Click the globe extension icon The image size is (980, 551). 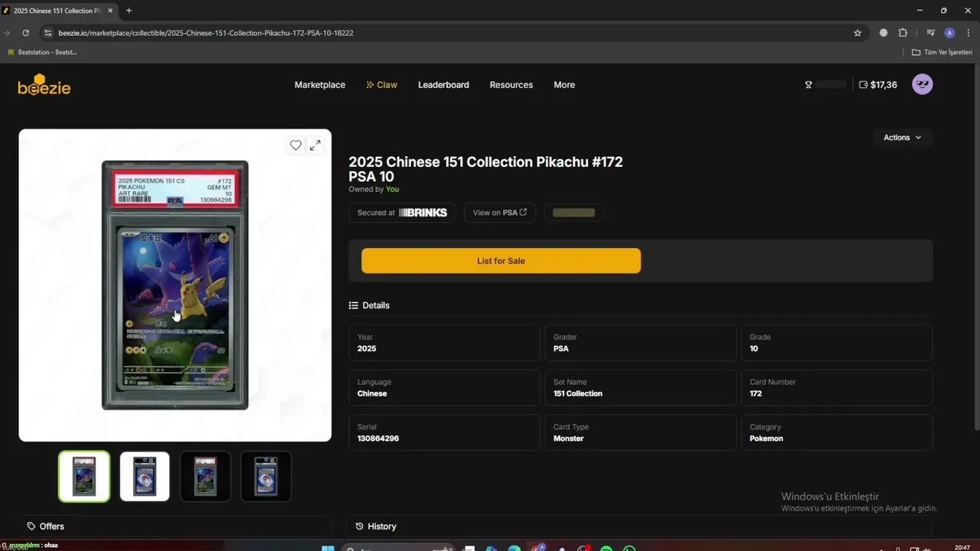[884, 33]
